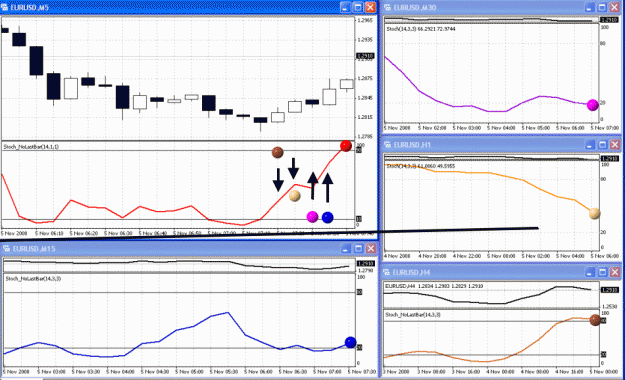Select the Stoch(14,3,3) 66.2921 label in M30 chart

point(421,29)
